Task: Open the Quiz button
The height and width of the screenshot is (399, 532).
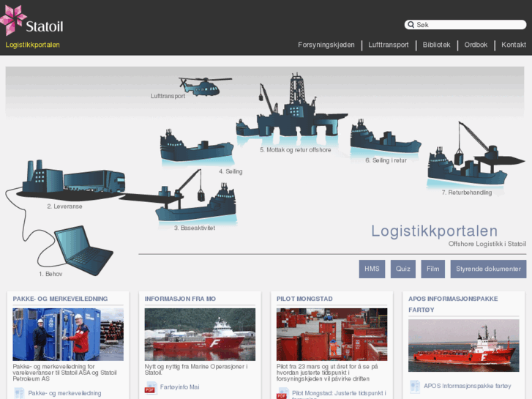Action: point(402,269)
